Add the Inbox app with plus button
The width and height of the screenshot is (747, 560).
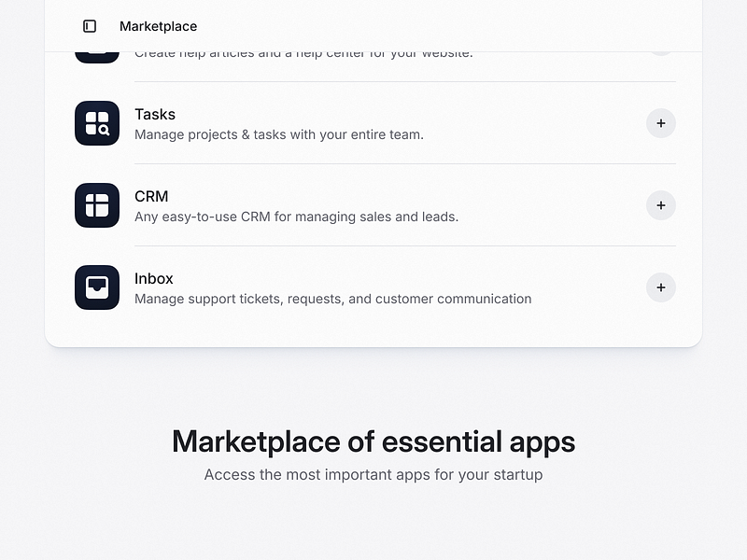[x=661, y=287]
